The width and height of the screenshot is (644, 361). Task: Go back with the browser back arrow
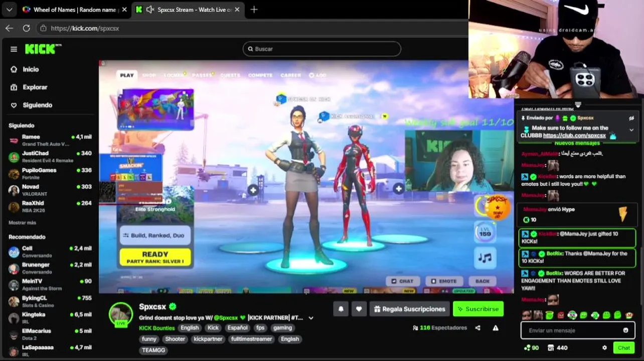coord(10,28)
